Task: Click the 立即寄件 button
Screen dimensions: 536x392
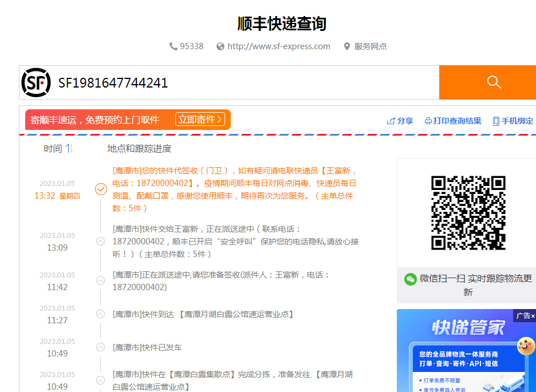Action: coord(200,120)
